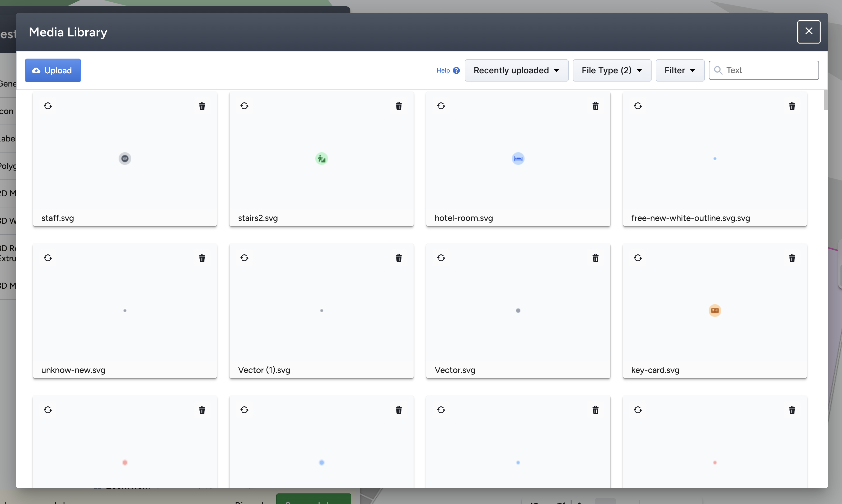Open the Filter dropdown
The width and height of the screenshot is (842, 504).
tap(680, 70)
